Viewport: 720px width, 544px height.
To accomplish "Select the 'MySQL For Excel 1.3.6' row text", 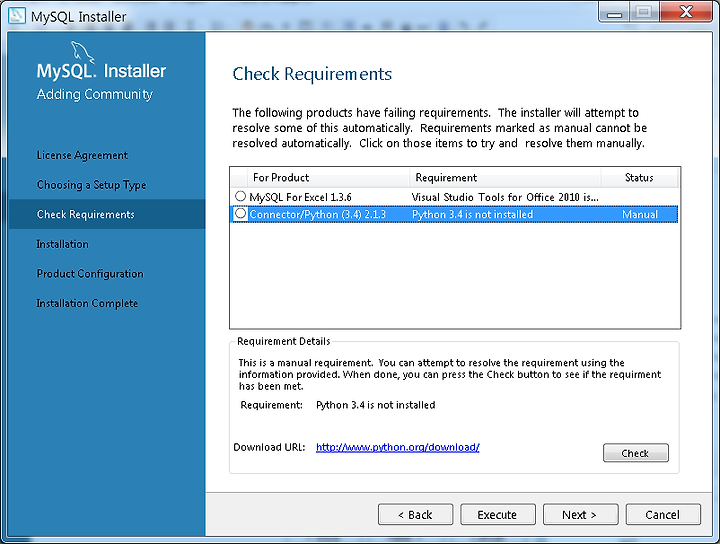I will [x=300, y=197].
